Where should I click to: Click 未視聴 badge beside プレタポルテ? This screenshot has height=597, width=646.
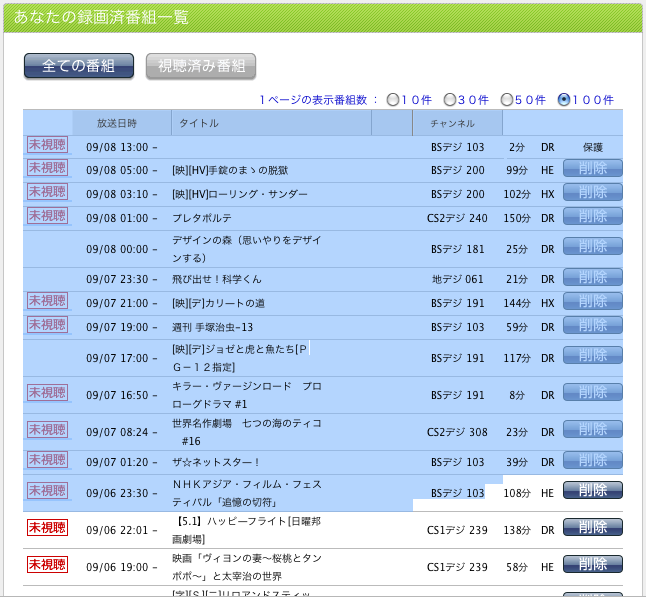click(x=47, y=216)
